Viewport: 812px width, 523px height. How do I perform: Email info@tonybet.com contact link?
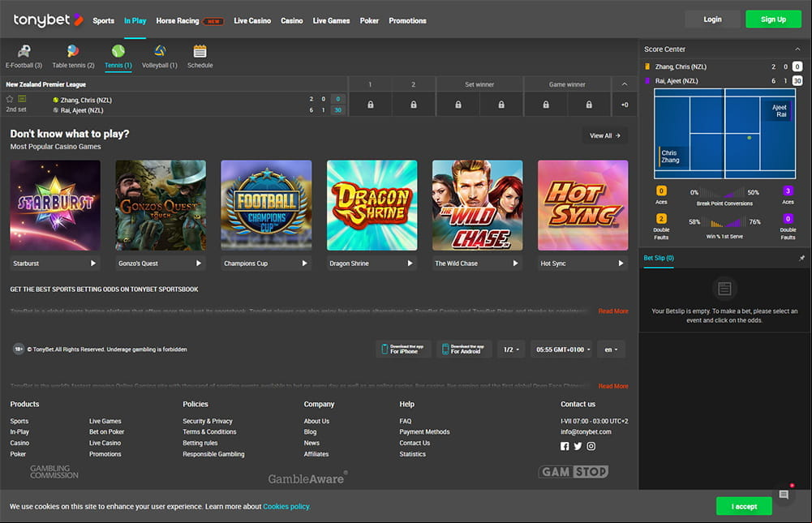click(x=586, y=432)
